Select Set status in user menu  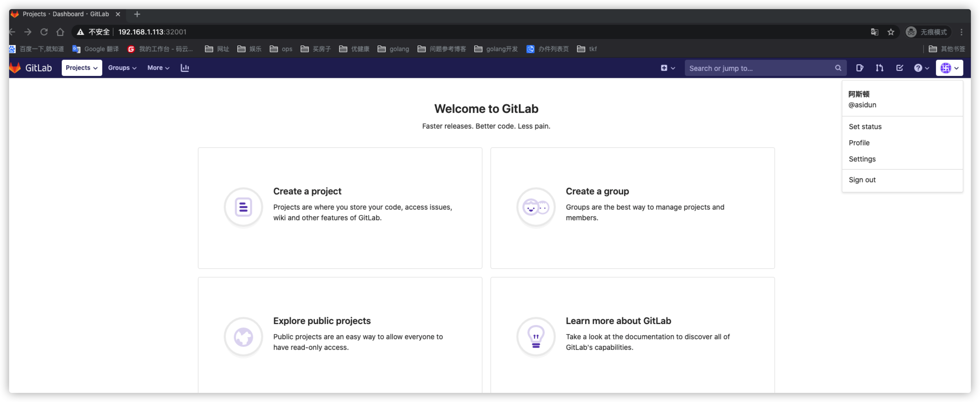[x=865, y=126]
